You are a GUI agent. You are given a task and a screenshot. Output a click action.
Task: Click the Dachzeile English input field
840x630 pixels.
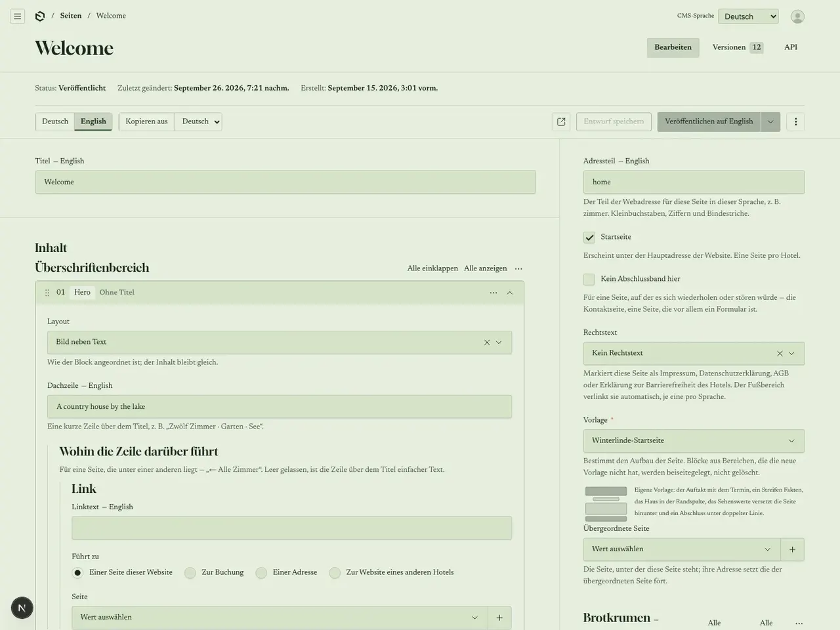click(280, 407)
